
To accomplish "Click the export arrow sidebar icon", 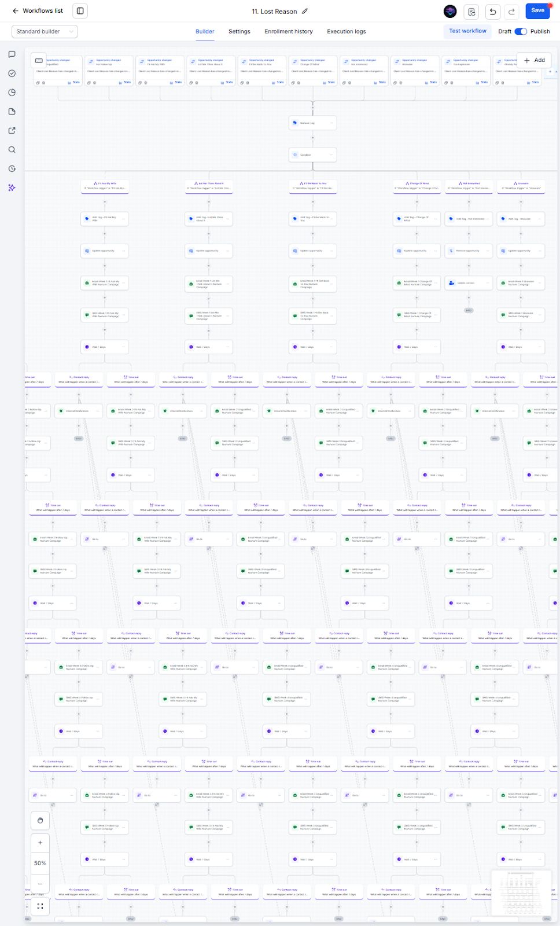I will coord(12,131).
